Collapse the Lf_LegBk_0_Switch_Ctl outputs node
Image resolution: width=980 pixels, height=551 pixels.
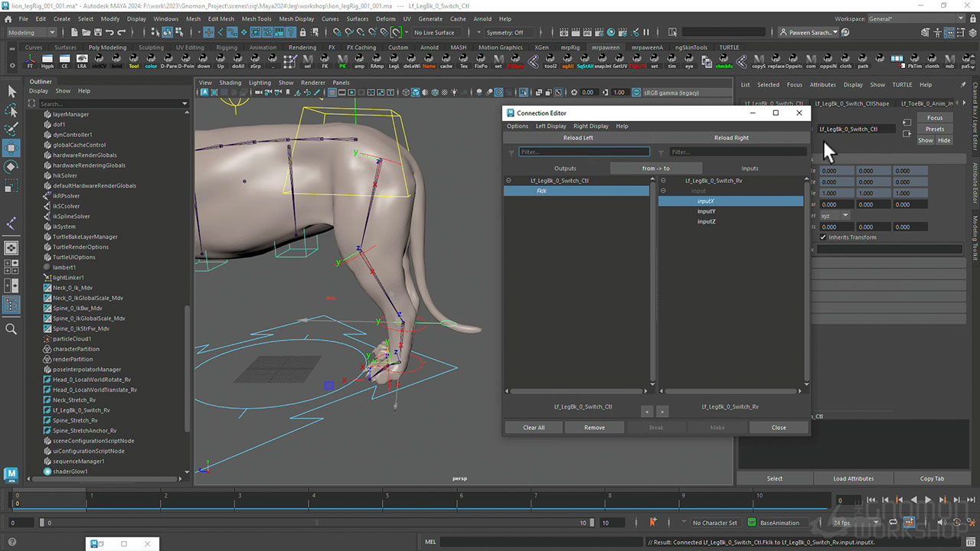(x=508, y=181)
